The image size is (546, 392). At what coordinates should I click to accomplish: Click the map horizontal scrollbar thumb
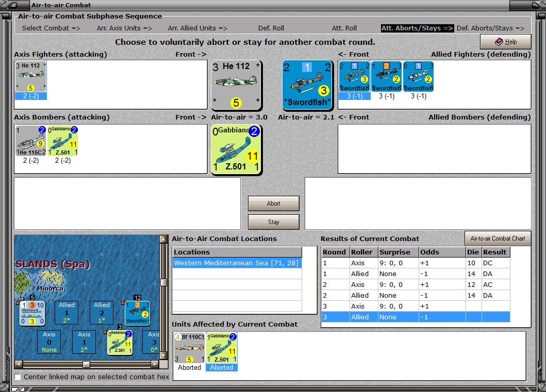86,364
